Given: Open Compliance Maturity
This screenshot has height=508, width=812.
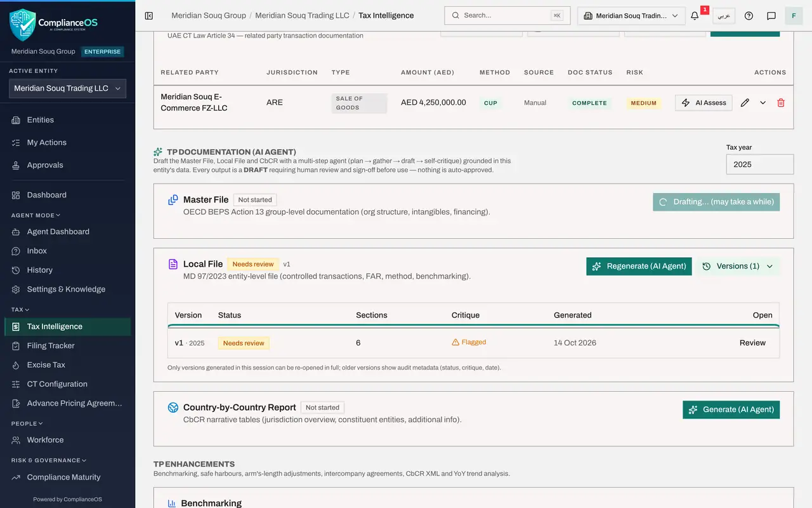Looking at the screenshot, I should pos(67,478).
